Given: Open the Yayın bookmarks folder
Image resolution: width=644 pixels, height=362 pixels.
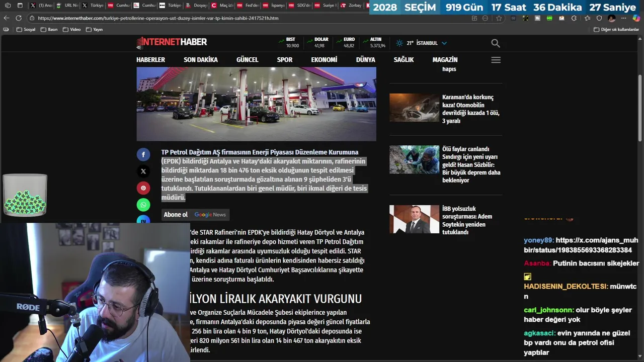Looking at the screenshot, I should (x=95, y=30).
